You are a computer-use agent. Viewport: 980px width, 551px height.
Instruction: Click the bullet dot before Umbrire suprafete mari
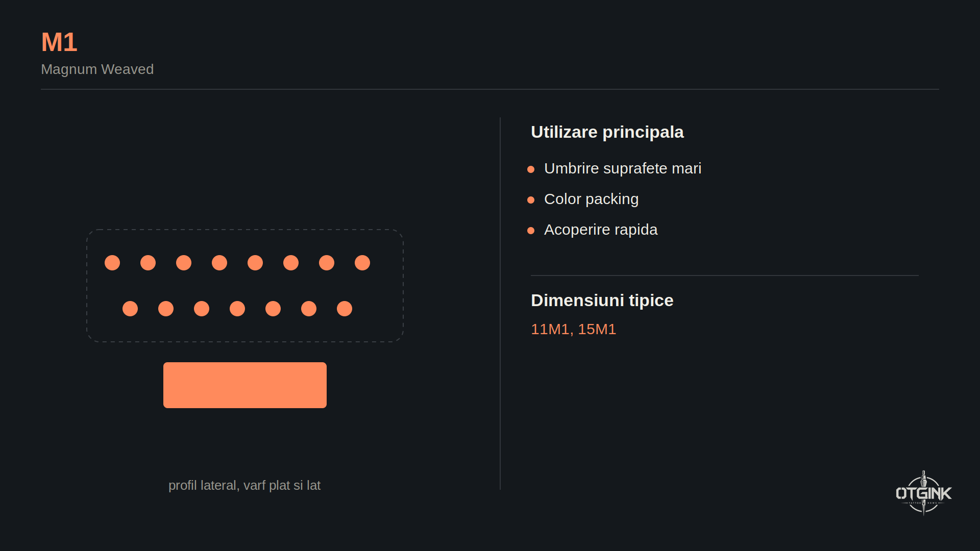click(x=531, y=169)
